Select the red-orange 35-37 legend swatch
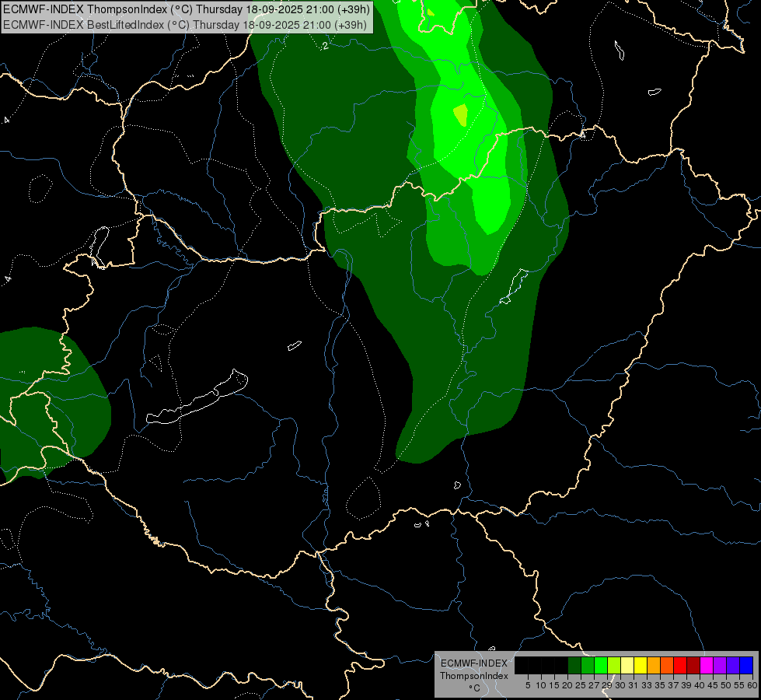 [x=667, y=665]
